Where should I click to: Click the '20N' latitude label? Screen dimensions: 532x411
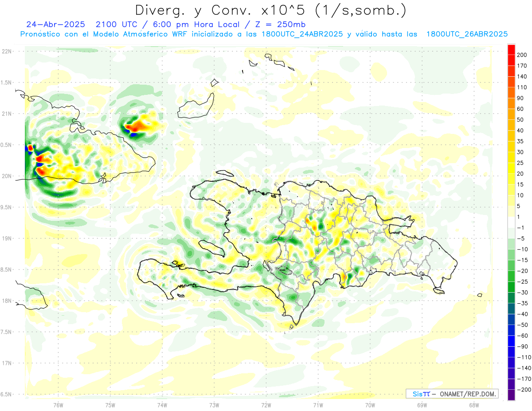click(7, 176)
